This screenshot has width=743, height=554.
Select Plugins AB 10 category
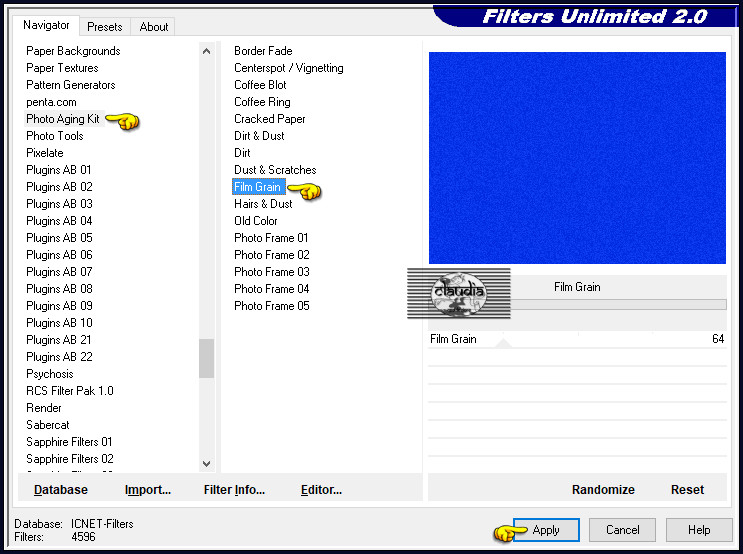click(59, 323)
